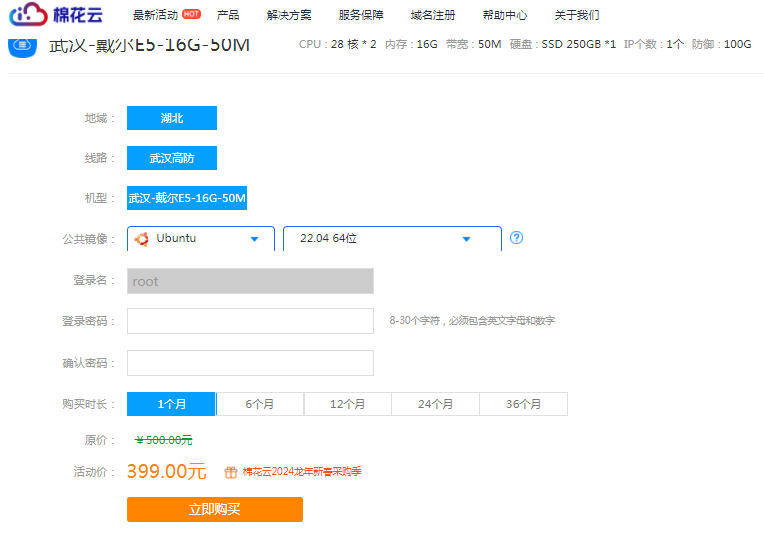Click the 内存 : 16G spec text
The width and height of the screenshot is (764, 537).
click(x=411, y=44)
